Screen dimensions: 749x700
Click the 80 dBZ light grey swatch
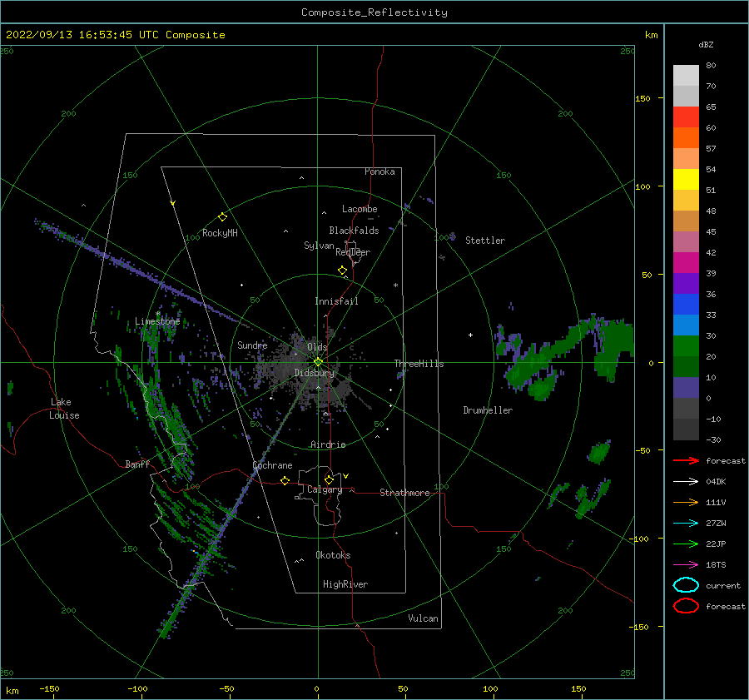(x=686, y=76)
